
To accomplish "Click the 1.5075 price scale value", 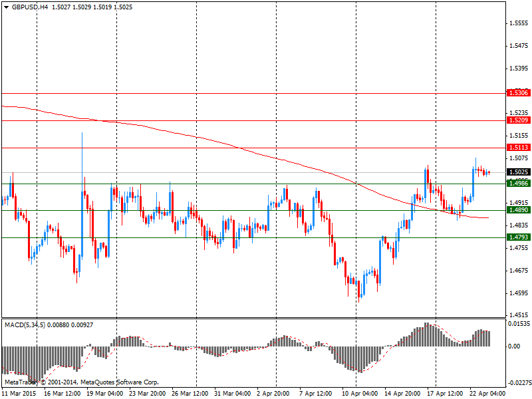I will point(519,158).
